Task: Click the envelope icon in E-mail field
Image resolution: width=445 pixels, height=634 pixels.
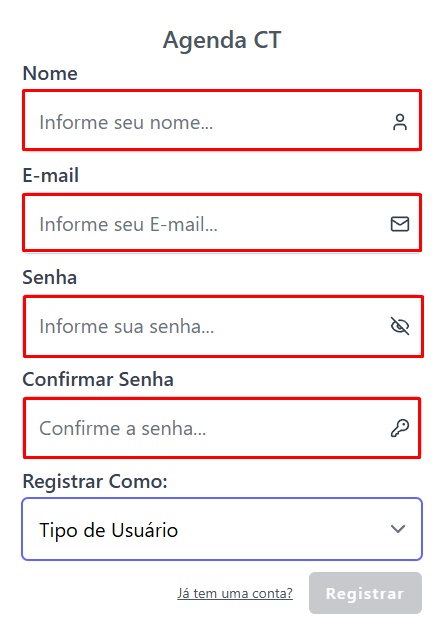Action: (400, 224)
